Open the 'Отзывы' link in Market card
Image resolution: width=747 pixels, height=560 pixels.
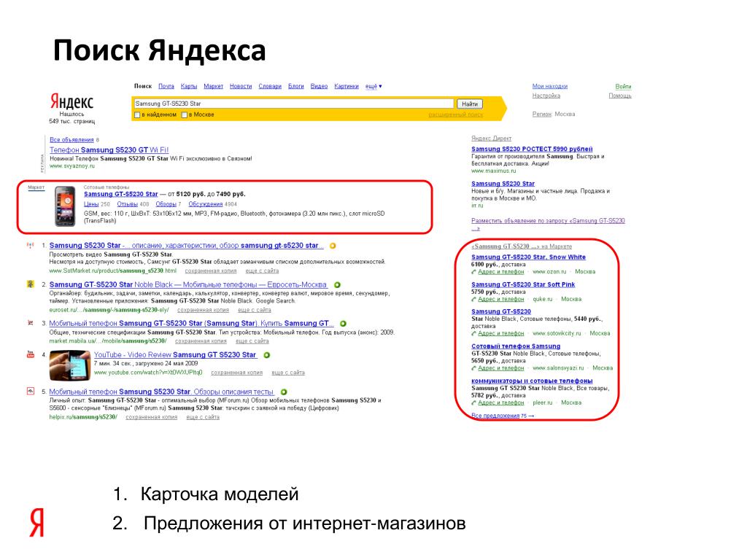127,204
